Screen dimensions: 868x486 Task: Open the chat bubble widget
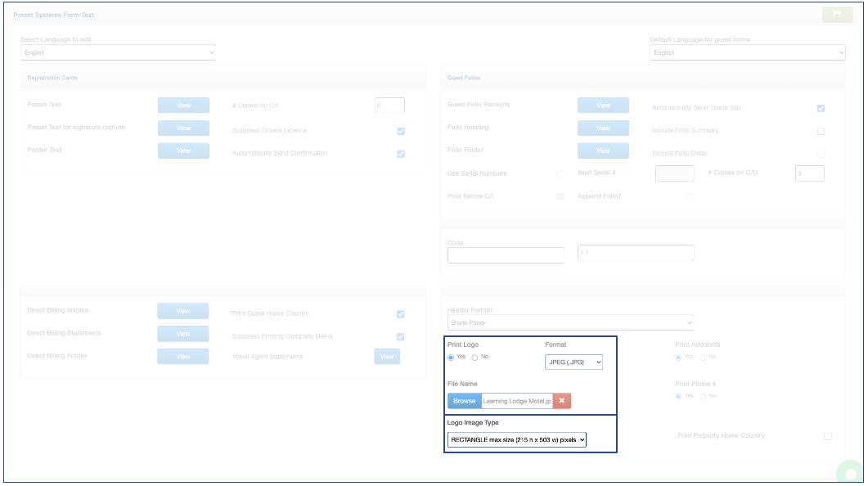[x=851, y=474]
